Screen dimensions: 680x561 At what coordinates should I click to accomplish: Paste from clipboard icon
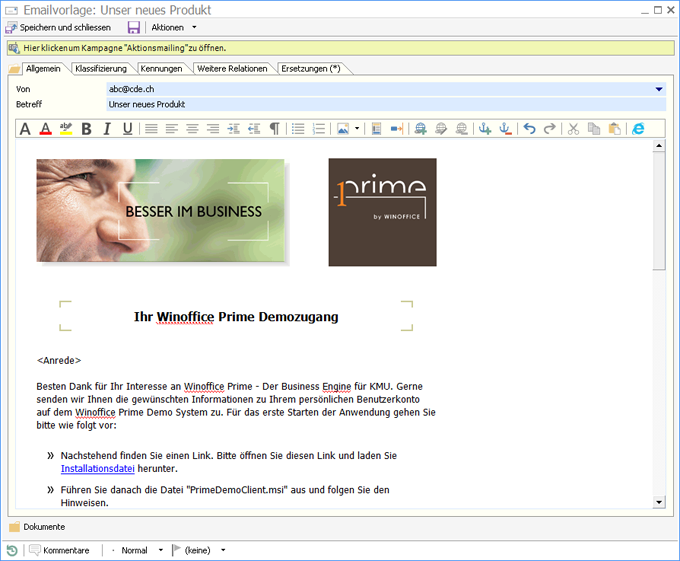[614, 129]
